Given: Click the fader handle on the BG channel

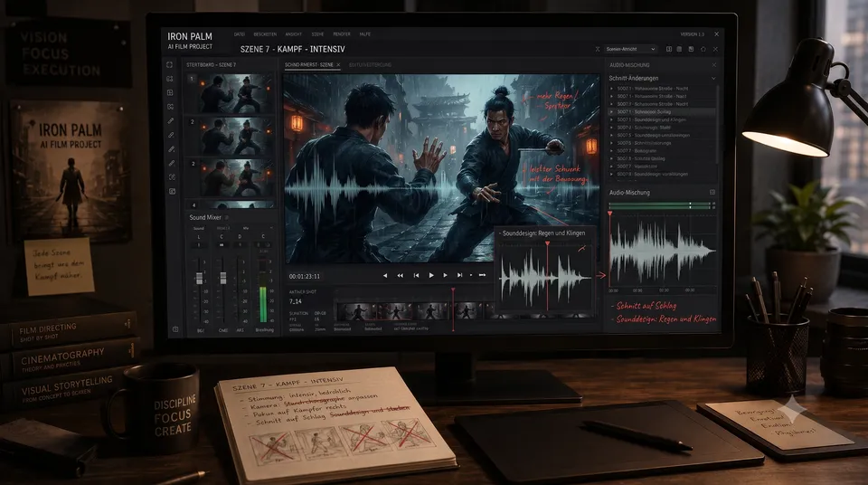Looking at the screenshot, I should pyautogui.click(x=199, y=279).
